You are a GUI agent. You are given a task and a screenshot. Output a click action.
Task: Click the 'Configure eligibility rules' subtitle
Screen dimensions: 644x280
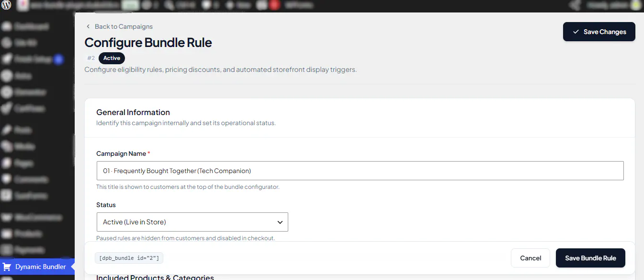click(x=221, y=70)
